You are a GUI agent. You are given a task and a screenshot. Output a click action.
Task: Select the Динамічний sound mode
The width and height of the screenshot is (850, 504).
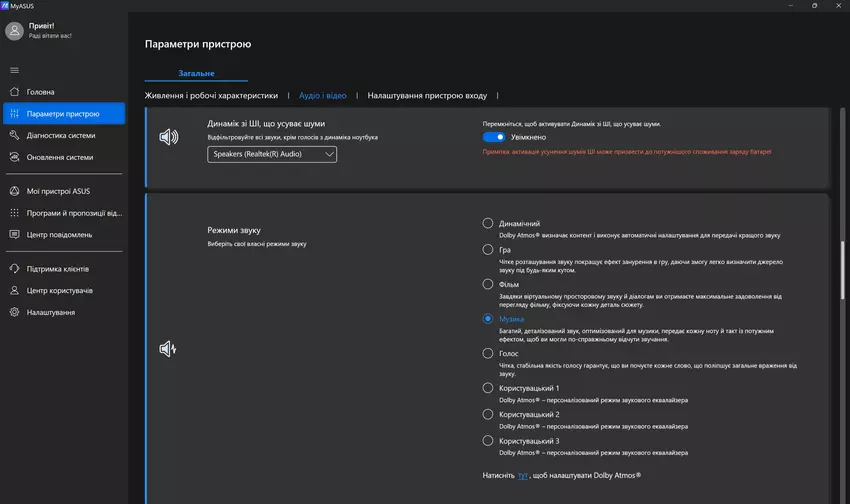488,223
